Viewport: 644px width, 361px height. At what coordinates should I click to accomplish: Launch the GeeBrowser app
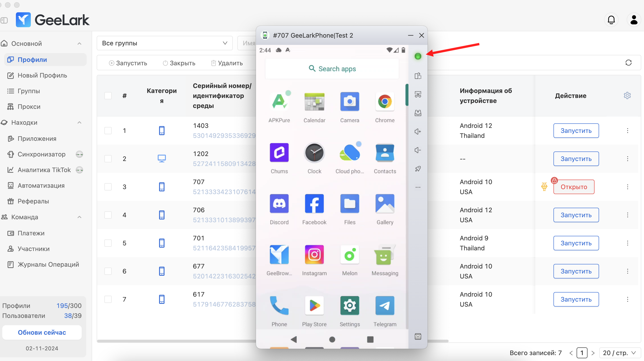click(279, 255)
